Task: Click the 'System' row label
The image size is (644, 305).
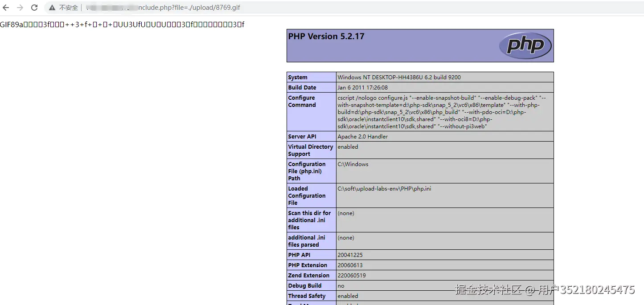Action: tap(298, 77)
